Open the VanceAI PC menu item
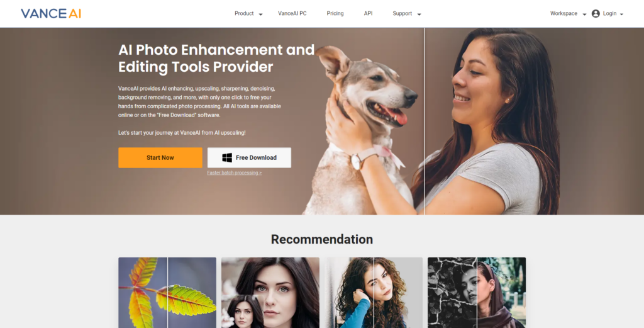The width and height of the screenshot is (644, 328). [x=292, y=14]
